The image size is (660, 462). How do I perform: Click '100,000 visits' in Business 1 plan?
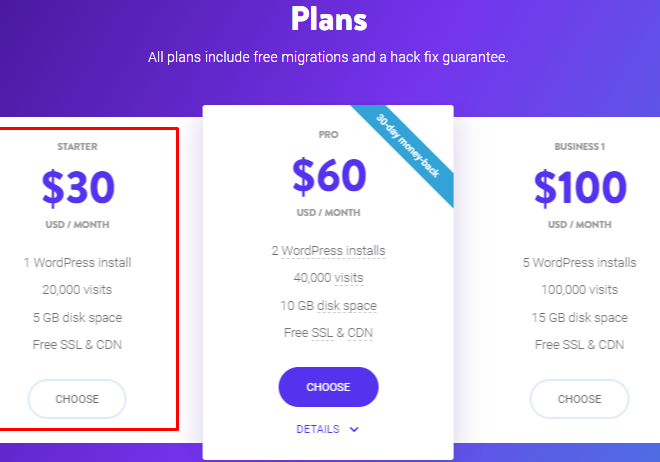tap(579, 289)
